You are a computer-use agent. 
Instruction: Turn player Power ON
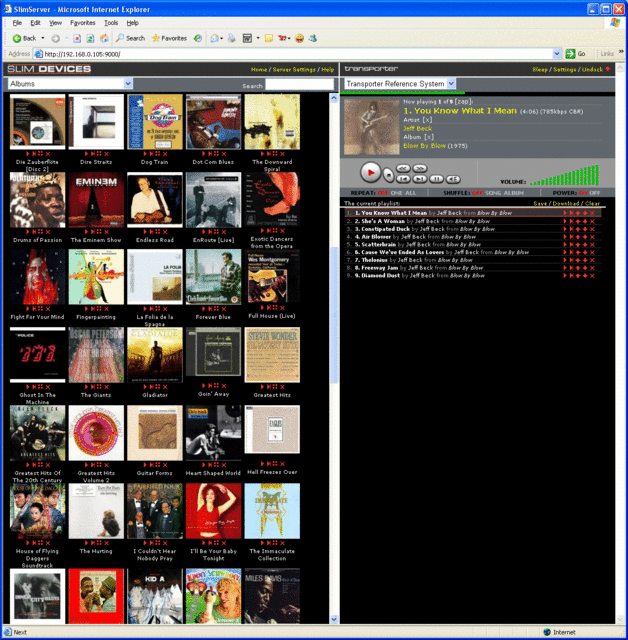pos(583,193)
